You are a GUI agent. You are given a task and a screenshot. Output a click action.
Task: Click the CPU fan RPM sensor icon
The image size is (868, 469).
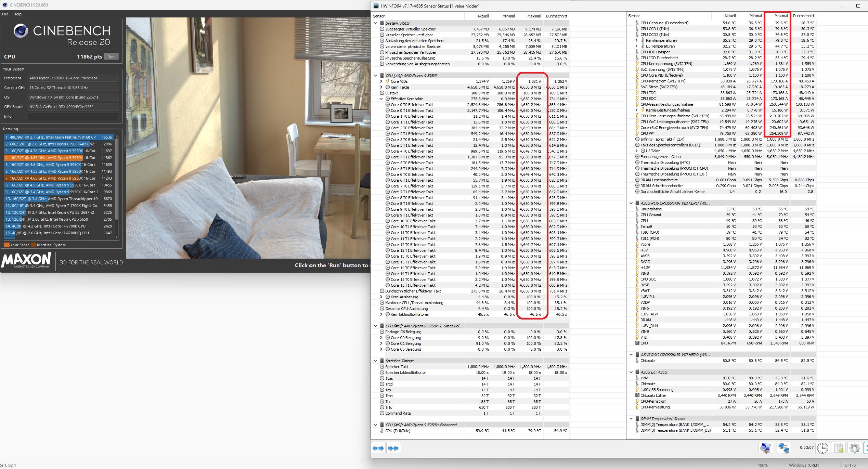[637, 343]
